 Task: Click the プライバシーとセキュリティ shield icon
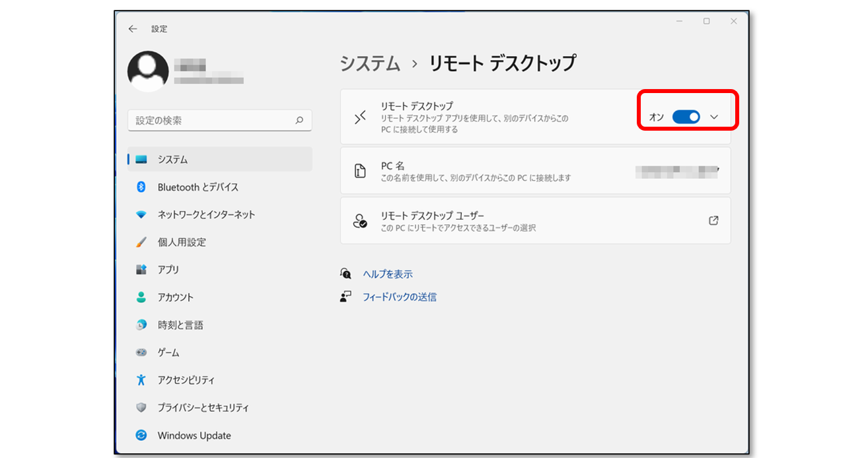(x=141, y=408)
